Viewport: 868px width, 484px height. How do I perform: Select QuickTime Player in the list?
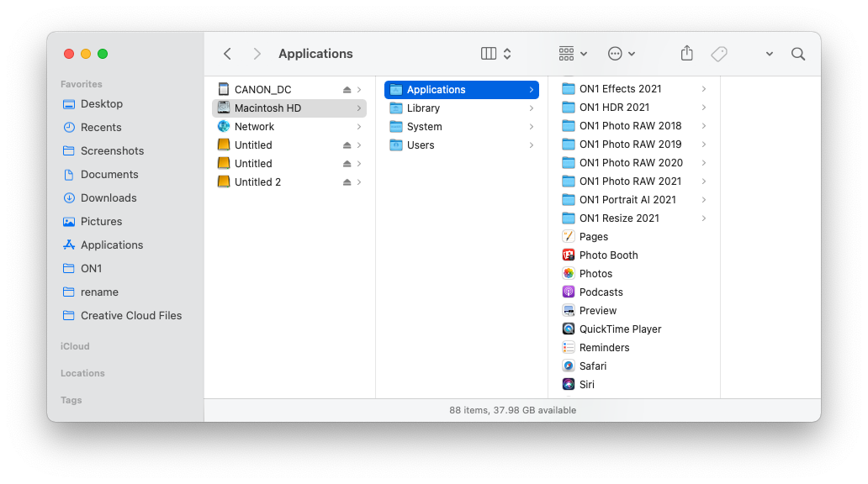[x=620, y=329]
